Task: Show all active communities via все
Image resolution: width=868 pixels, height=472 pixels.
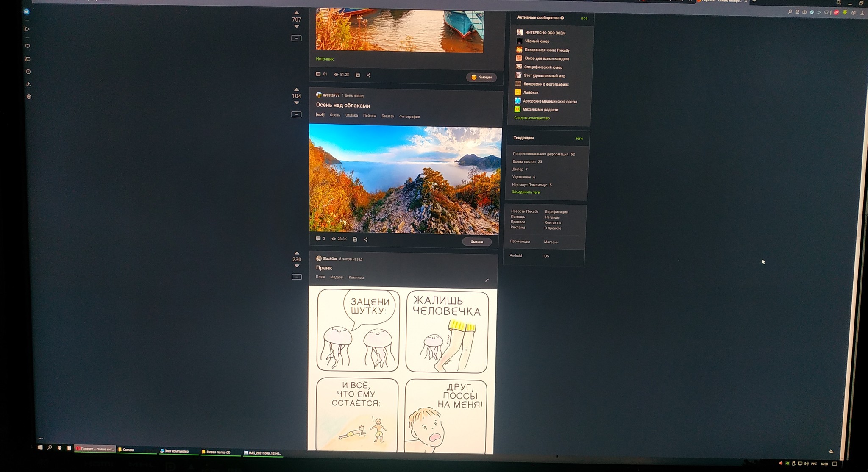Action: click(x=584, y=19)
